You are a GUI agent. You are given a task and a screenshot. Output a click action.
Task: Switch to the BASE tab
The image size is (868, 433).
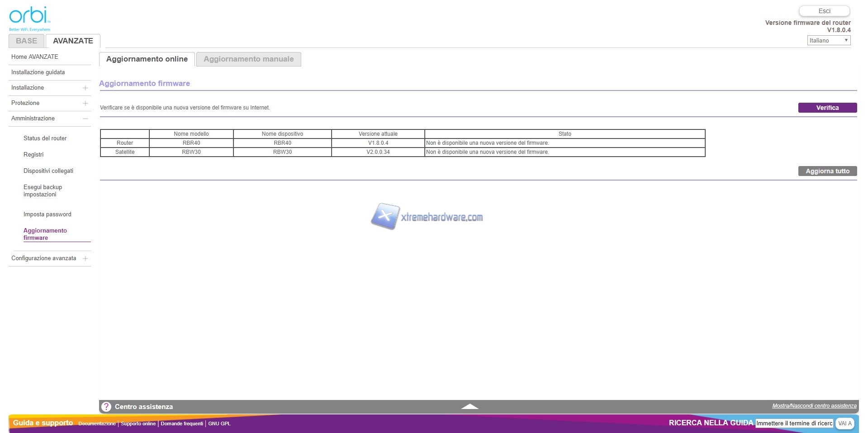[x=26, y=41]
